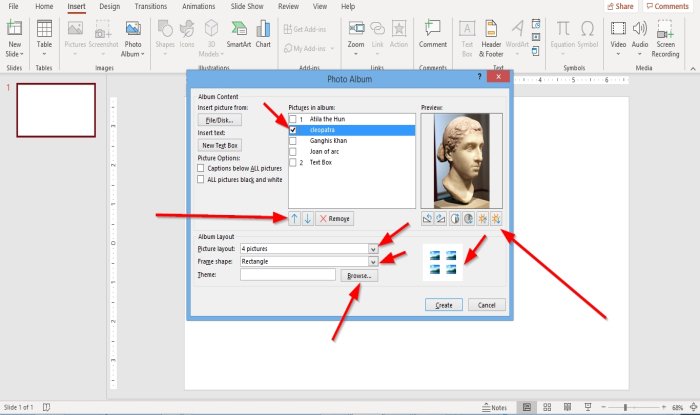Move selected picture down in album
The image size is (700, 415).
click(x=308, y=219)
